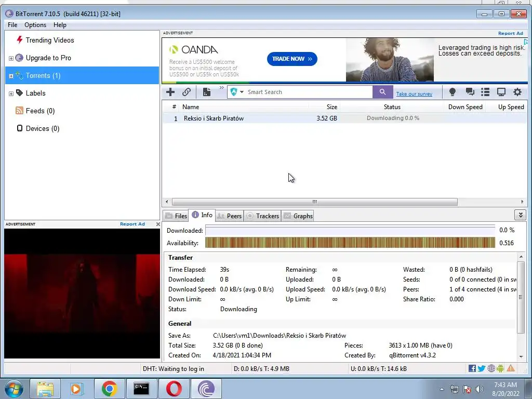Open Opera browser from the taskbar
Image resolution: width=532 pixels, height=399 pixels.
click(x=174, y=389)
